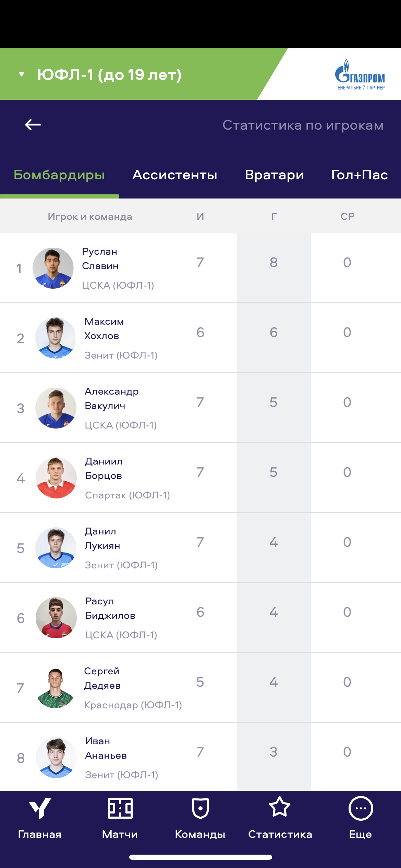Tap the ЮФЛ-1 (до 19 лет) title

click(109, 74)
